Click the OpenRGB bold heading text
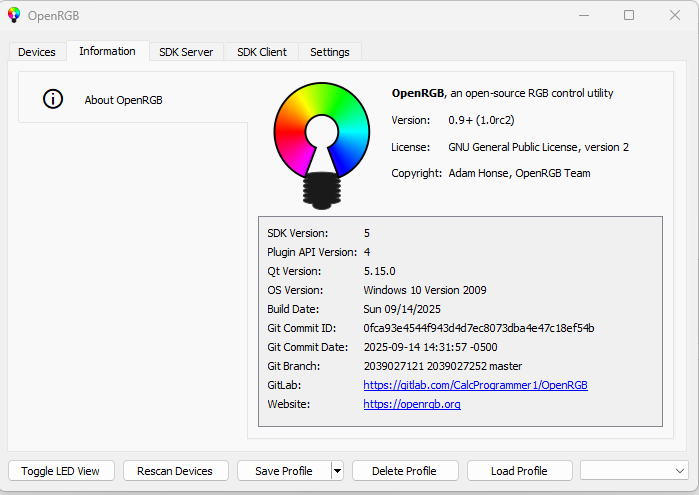The width and height of the screenshot is (699, 495). click(418, 93)
